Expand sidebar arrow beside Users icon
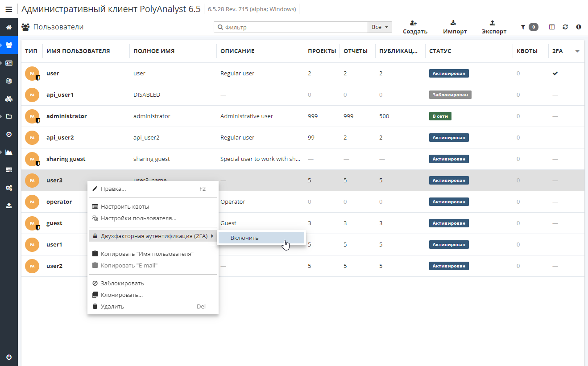The image size is (588, 366). click(2, 45)
